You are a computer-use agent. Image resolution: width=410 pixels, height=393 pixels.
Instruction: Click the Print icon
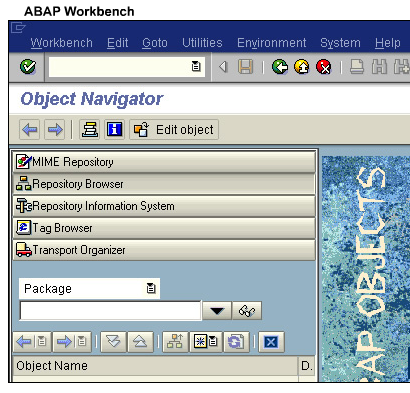357,67
